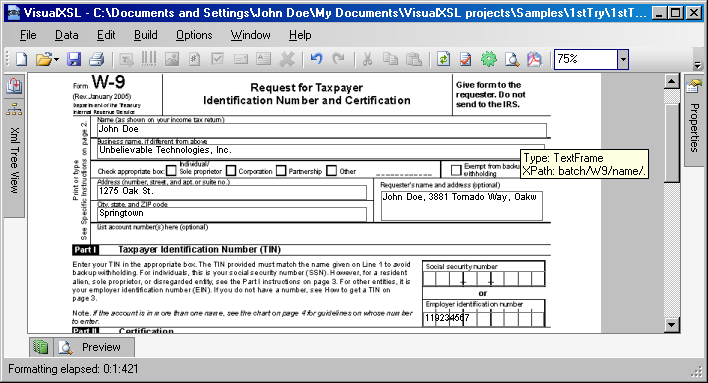Select the Springtown city field
This screenshot has width=708, height=383.
pyautogui.click(x=232, y=214)
